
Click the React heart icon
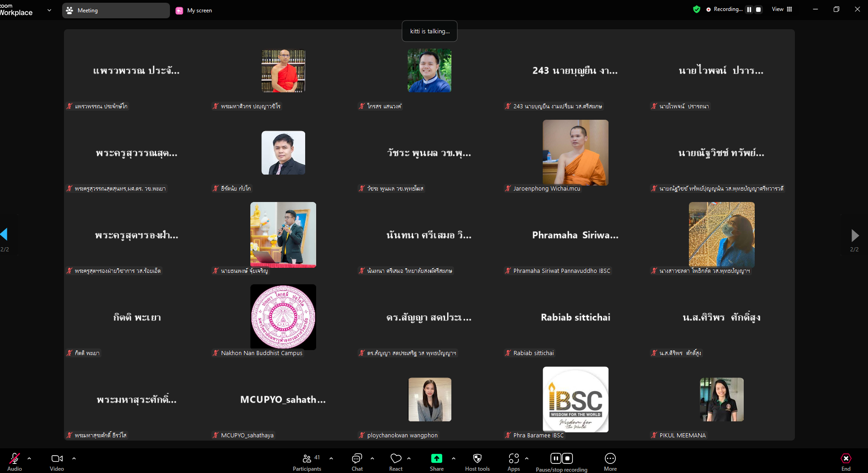396,461
